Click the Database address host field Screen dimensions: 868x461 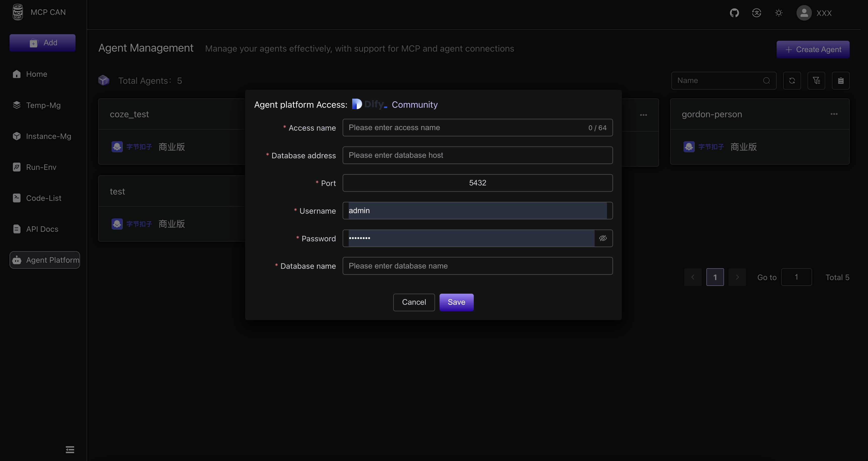tap(477, 155)
